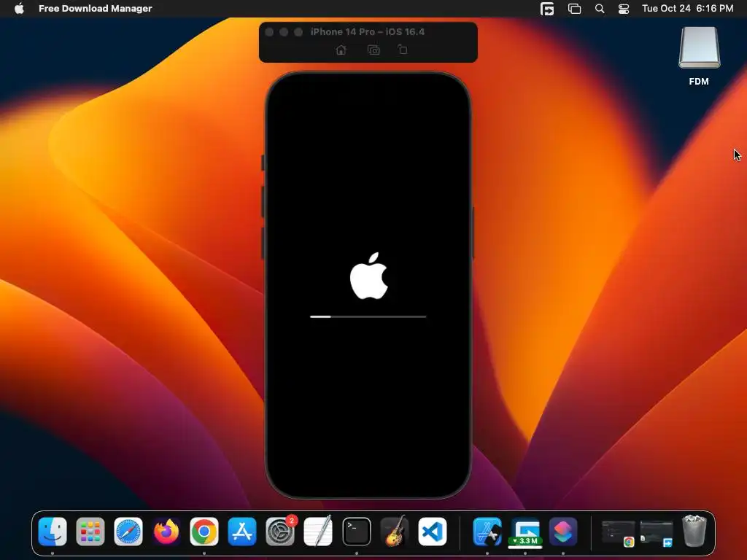Take a Simulator screenshot with camera icon
The height and width of the screenshot is (560, 747).
pyautogui.click(x=373, y=50)
